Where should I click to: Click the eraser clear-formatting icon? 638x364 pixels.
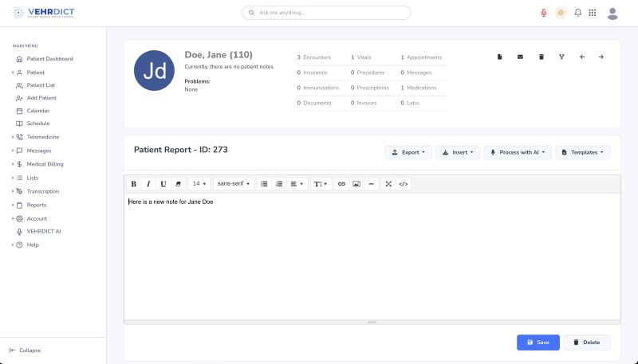pos(178,184)
